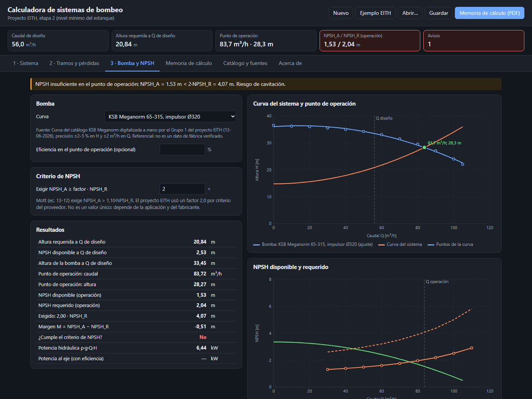Select the 'Criterio de NPSH' section heading
Screen dimensions: 532x399
[x=58, y=176]
